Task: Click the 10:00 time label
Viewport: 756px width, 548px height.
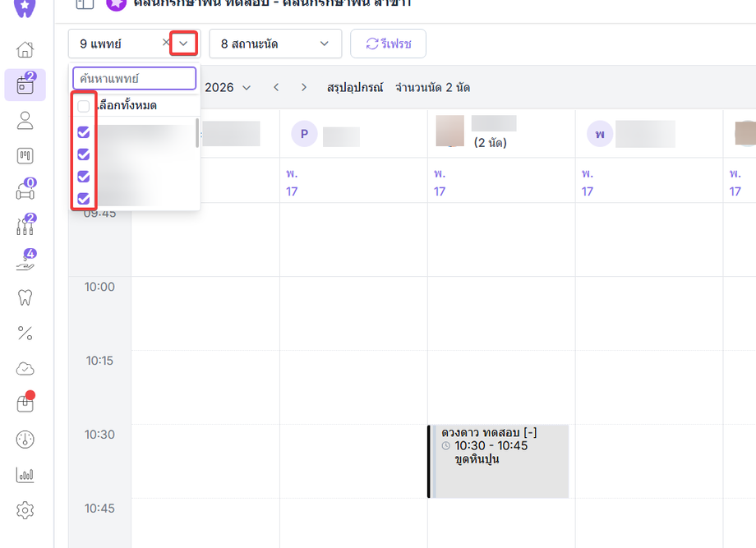Action: coord(99,287)
